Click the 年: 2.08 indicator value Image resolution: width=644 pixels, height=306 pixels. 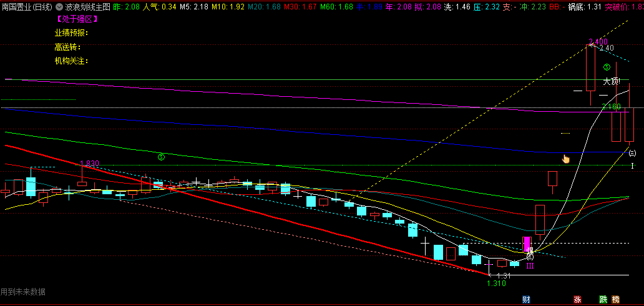coord(398,7)
